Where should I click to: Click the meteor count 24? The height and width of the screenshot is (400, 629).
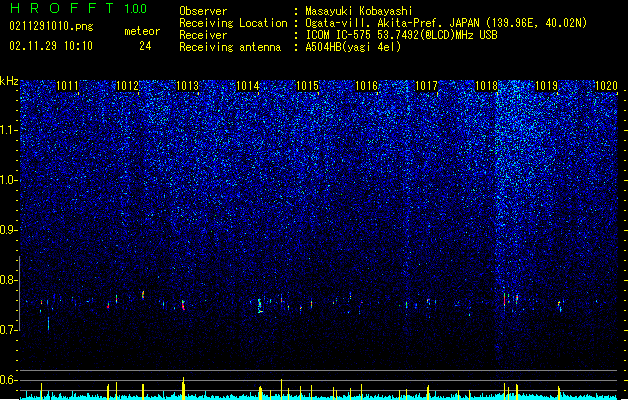[x=145, y=46]
